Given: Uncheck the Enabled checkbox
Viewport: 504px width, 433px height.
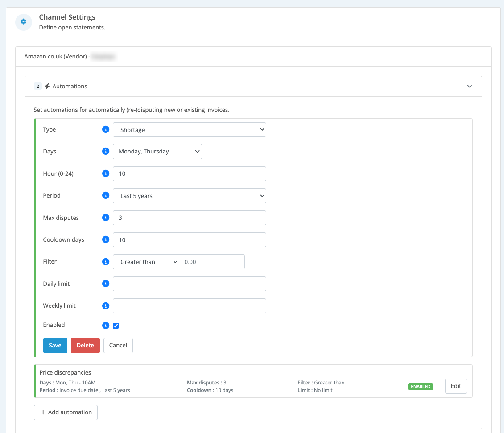Looking at the screenshot, I should click(x=116, y=326).
